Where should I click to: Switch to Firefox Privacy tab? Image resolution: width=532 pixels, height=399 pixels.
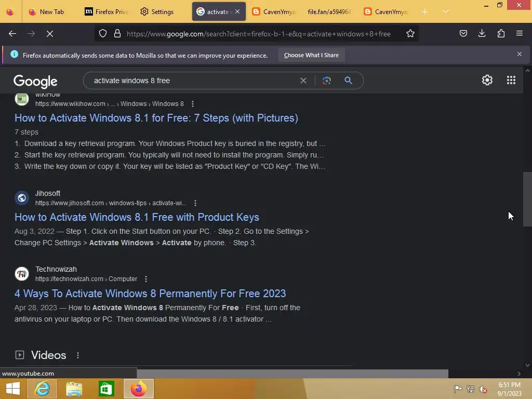click(107, 11)
